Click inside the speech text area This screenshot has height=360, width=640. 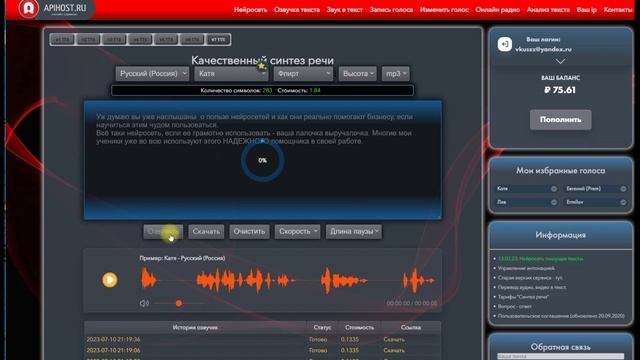coord(262,160)
